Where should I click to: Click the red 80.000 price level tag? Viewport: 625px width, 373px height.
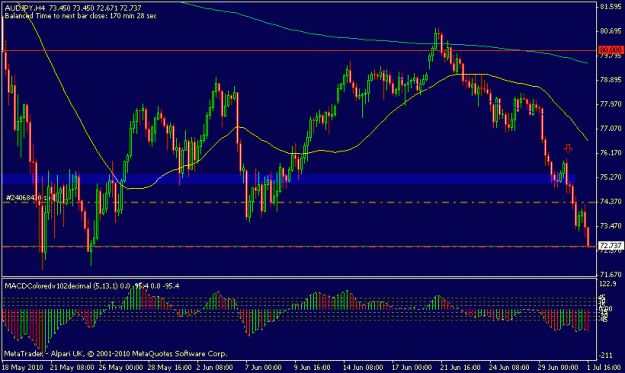click(611, 50)
